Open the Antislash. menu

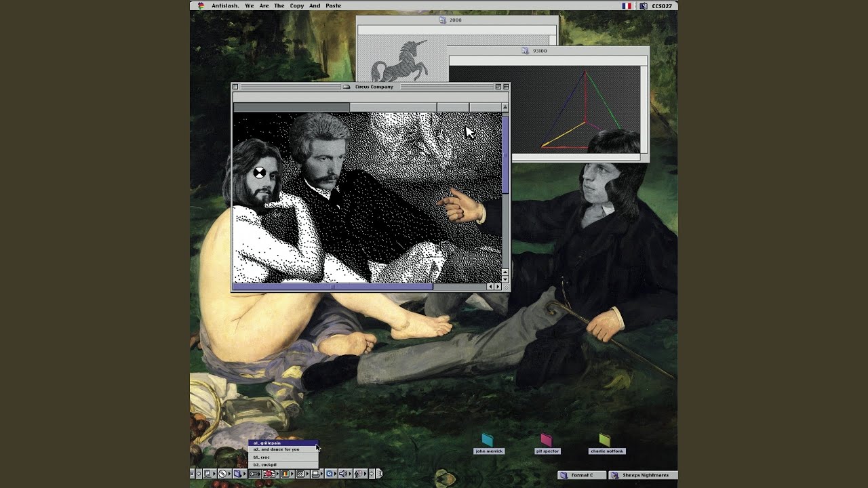click(x=225, y=5)
